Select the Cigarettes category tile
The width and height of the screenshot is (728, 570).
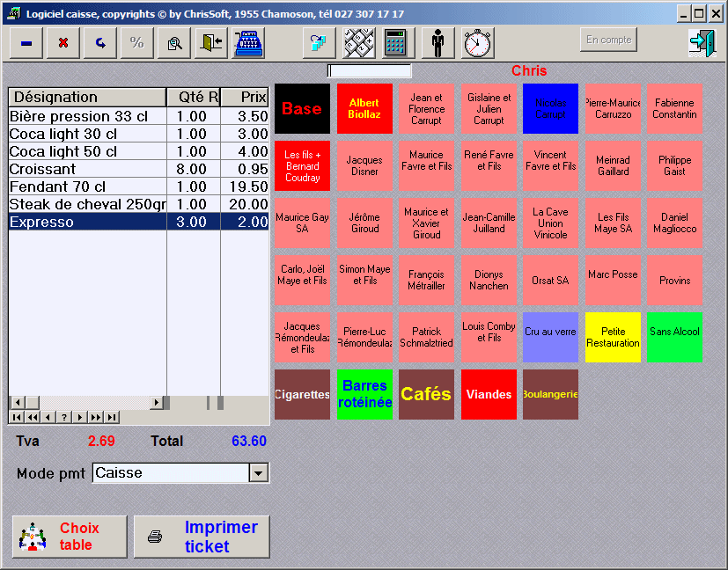click(x=302, y=394)
